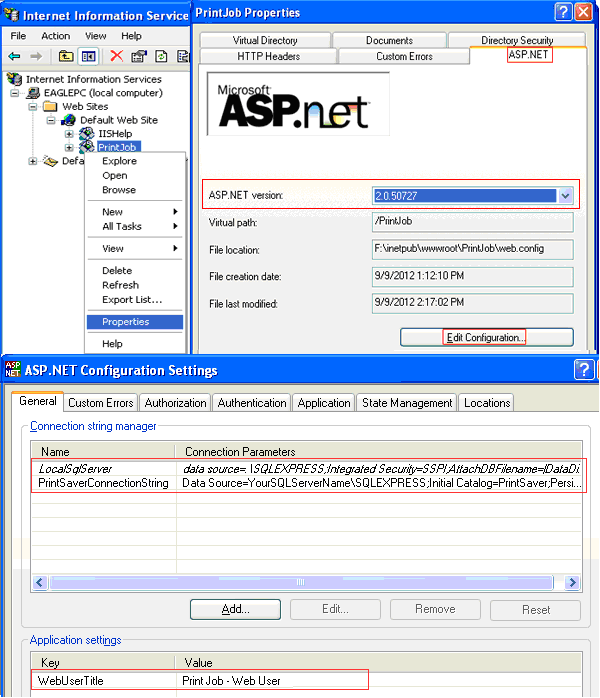Click the Default Web Site globe icon
Viewport: 600px width, 698px height.
(68, 120)
